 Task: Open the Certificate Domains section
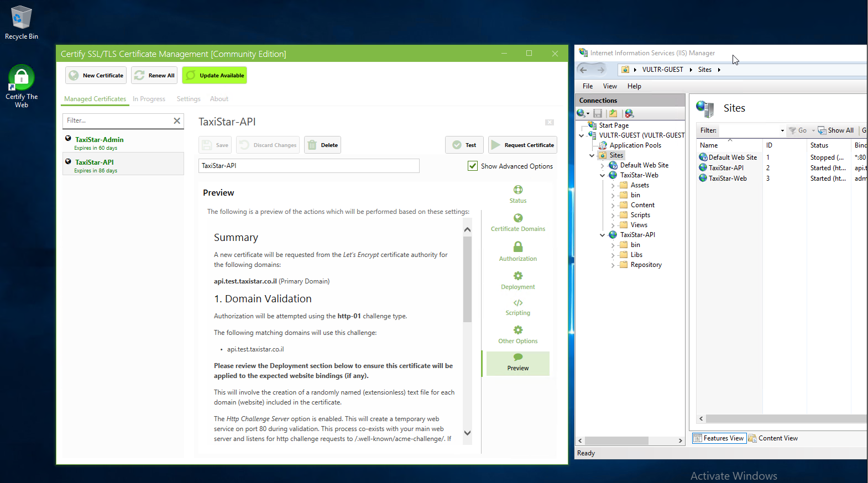[518, 222]
